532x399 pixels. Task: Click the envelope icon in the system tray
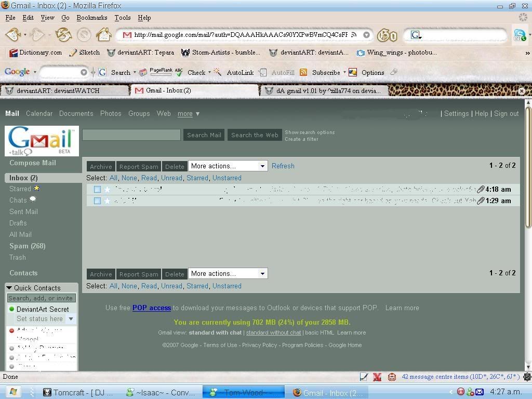point(480,392)
